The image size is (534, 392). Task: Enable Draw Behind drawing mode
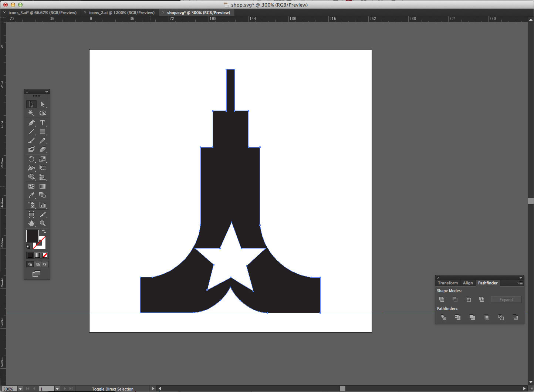(x=38, y=264)
